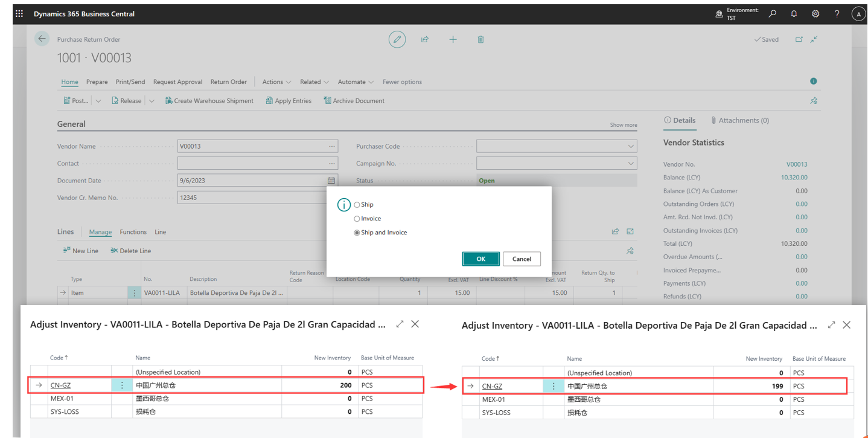Click the trash delete icon

[x=480, y=39]
